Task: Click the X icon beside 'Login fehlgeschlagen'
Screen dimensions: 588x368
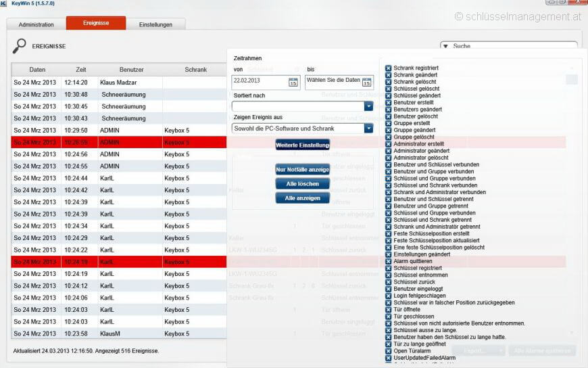Action: (x=389, y=296)
